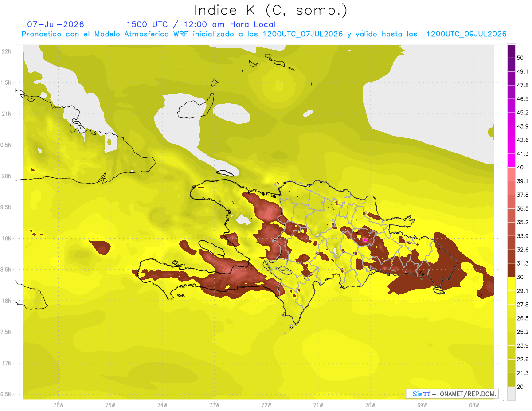Viewport: 532px width, 411px height.
Task: Click the 21N latitude label
Action: (x=7, y=114)
